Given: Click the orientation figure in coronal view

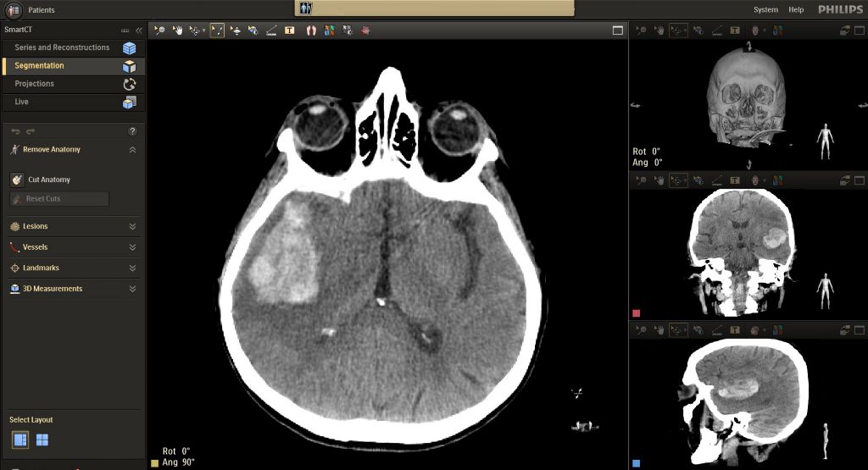Looking at the screenshot, I should [825, 290].
